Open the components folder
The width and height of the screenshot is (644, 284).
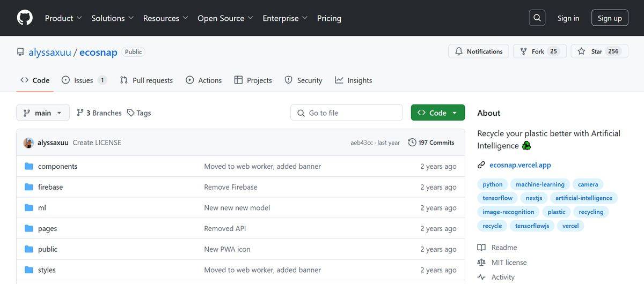57,166
